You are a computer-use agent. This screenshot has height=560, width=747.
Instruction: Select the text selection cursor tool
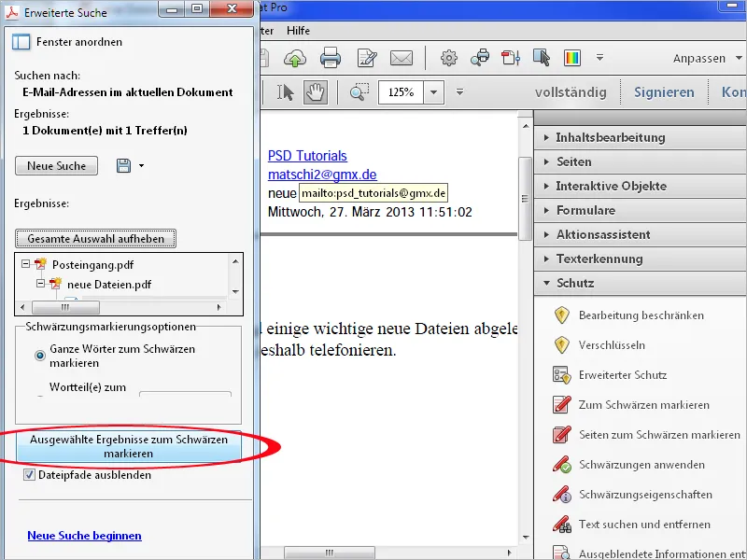tap(286, 91)
